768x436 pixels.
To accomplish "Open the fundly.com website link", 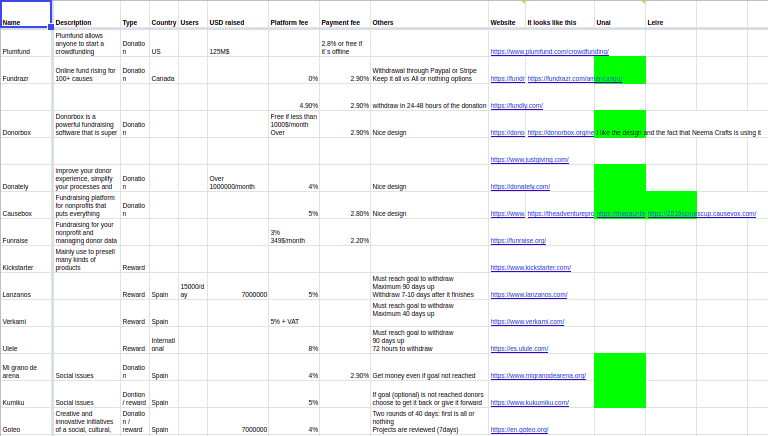I will click(x=516, y=105).
